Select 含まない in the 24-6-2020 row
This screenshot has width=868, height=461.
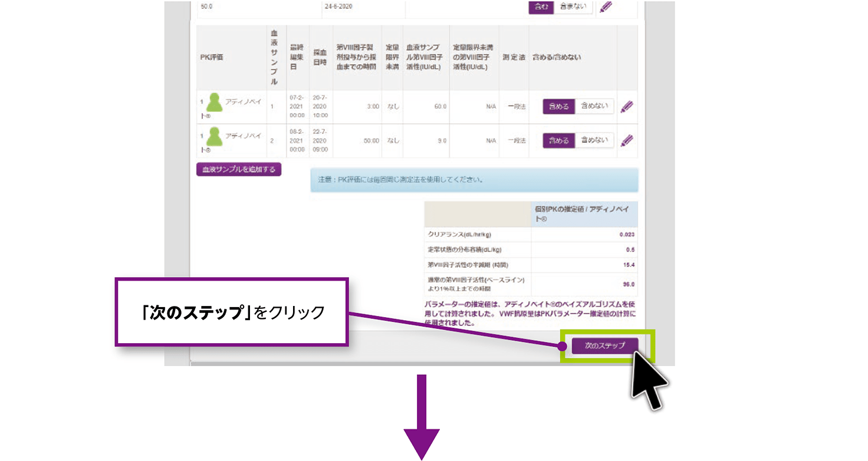[573, 7]
